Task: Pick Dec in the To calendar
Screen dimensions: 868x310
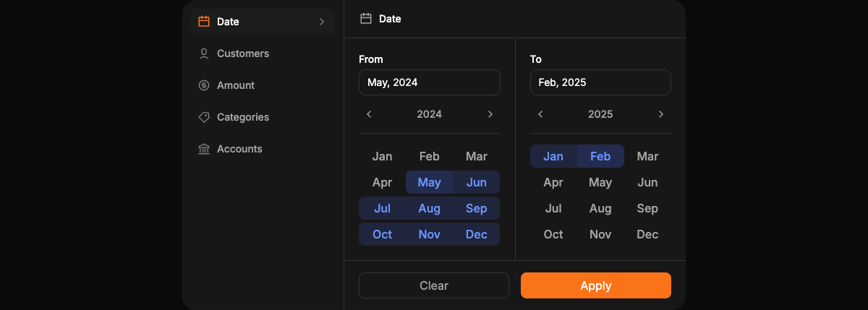Action: [647, 234]
